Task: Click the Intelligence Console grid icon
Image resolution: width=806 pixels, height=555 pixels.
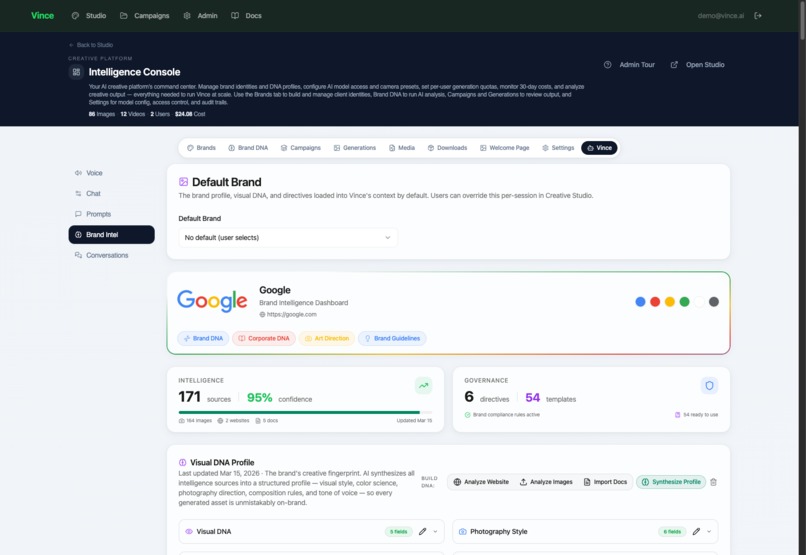Action: coord(76,72)
